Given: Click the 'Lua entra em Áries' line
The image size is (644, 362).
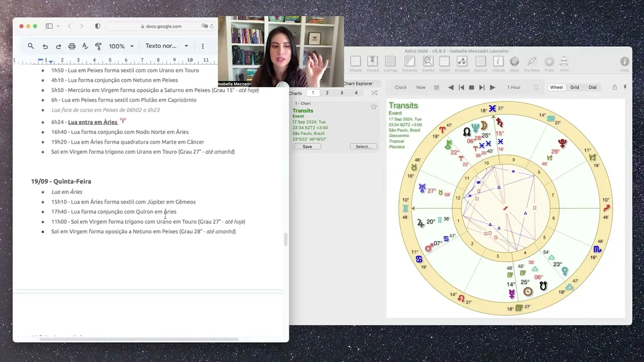Looking at the screenshot, I should (x=93, y=122).
